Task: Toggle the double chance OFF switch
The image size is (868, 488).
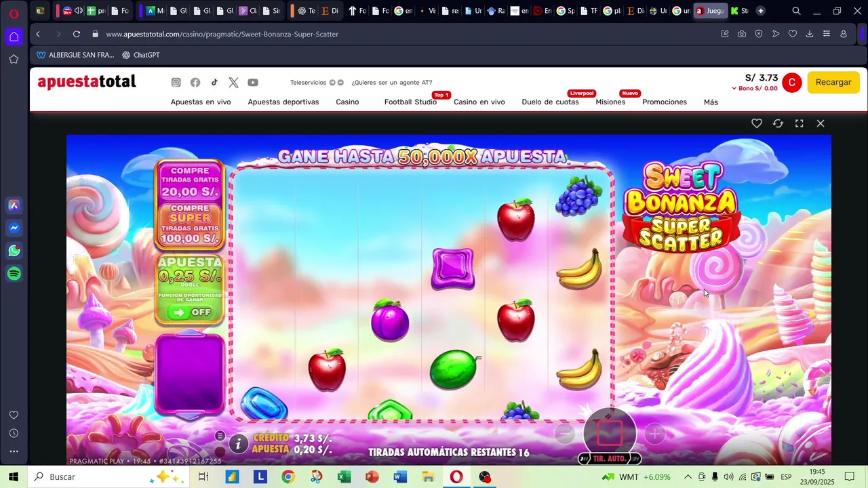Action: 190,312
